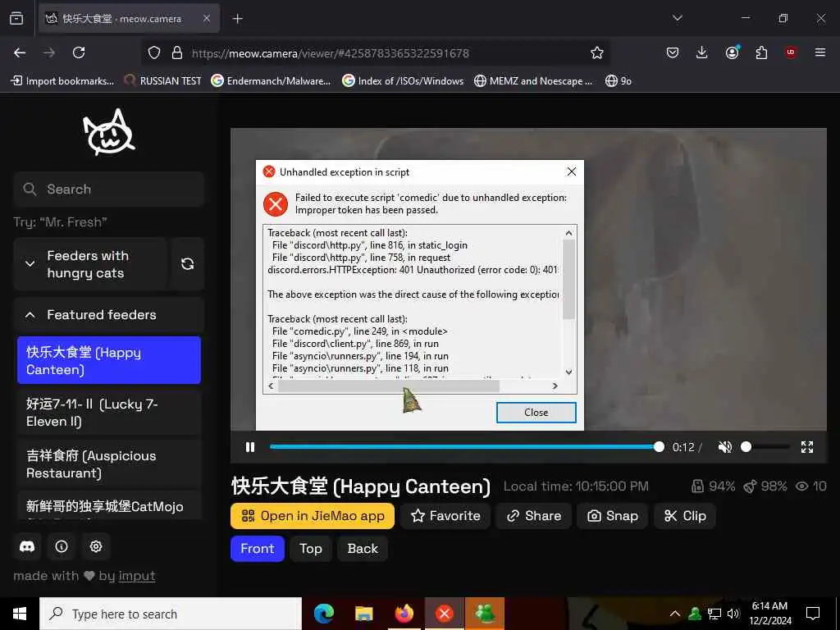The height and width of the screenshot is (630, 840).
Task: Click the Clip button
Action: (x=685, y=516)
